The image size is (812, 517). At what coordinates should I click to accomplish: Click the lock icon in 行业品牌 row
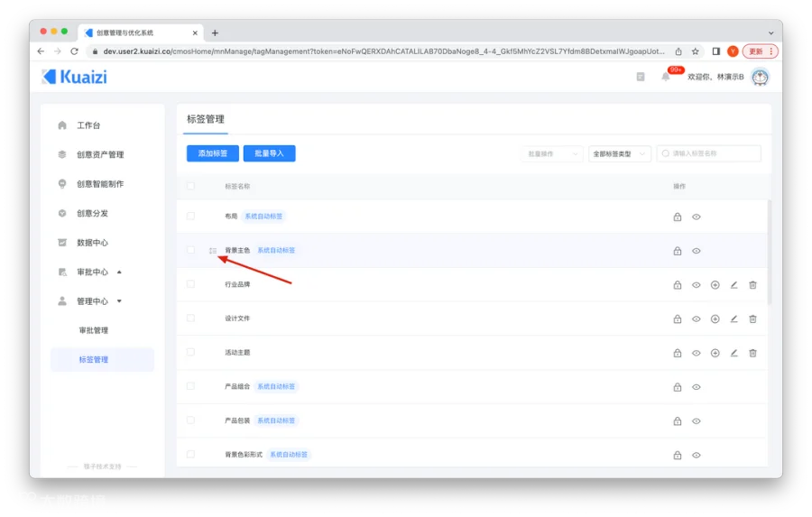(678, 285)
